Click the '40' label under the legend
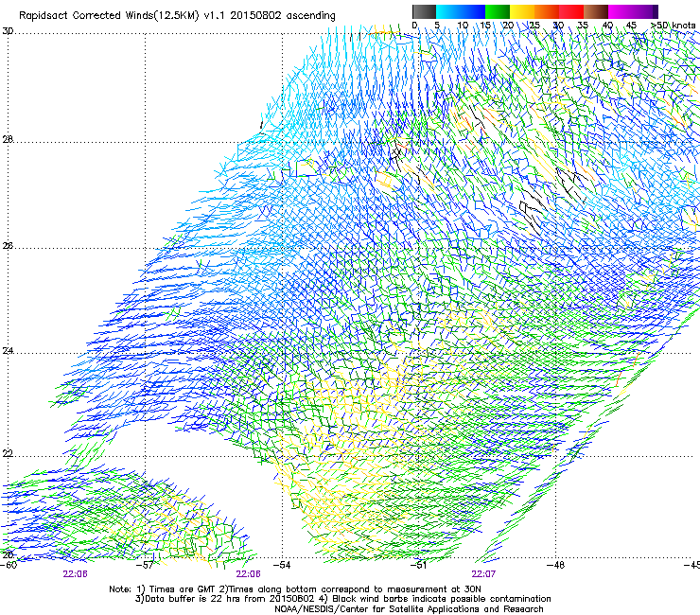Image resolution: width=700 pixels, height=615 pixels. coord(607,26)
